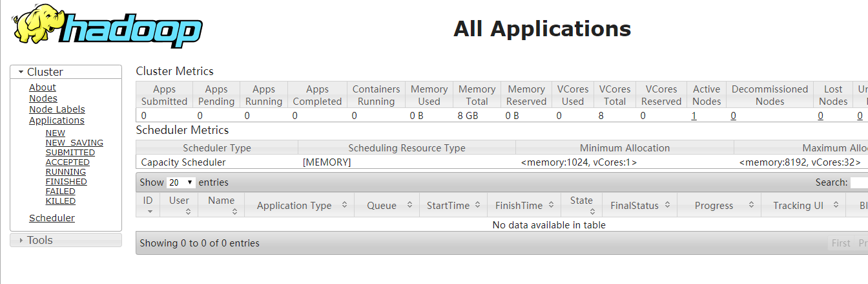Viewport: 868px width, 284px height.
Task: Filter applications by ACCEPTED state
Action: 68,162
